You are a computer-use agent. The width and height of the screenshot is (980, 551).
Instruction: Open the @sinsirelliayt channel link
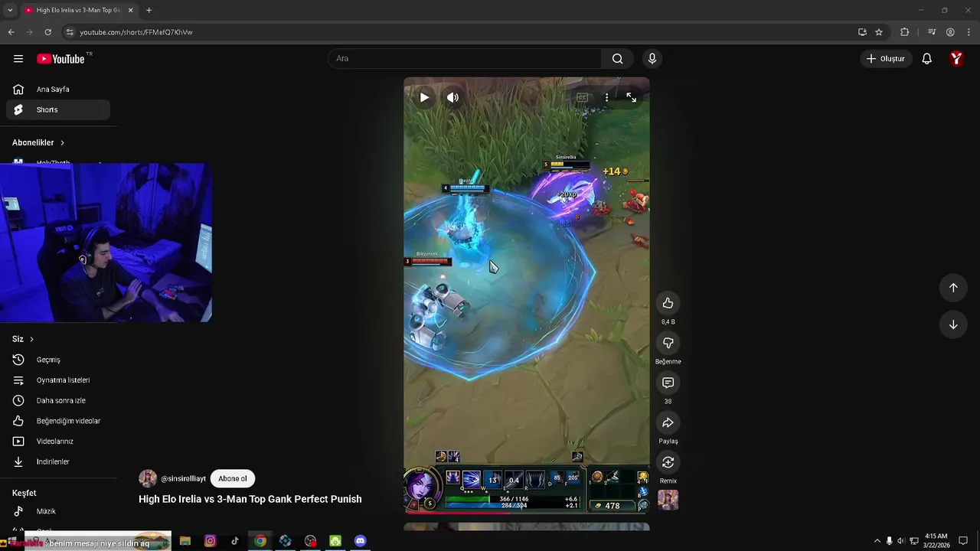[183, 479]
